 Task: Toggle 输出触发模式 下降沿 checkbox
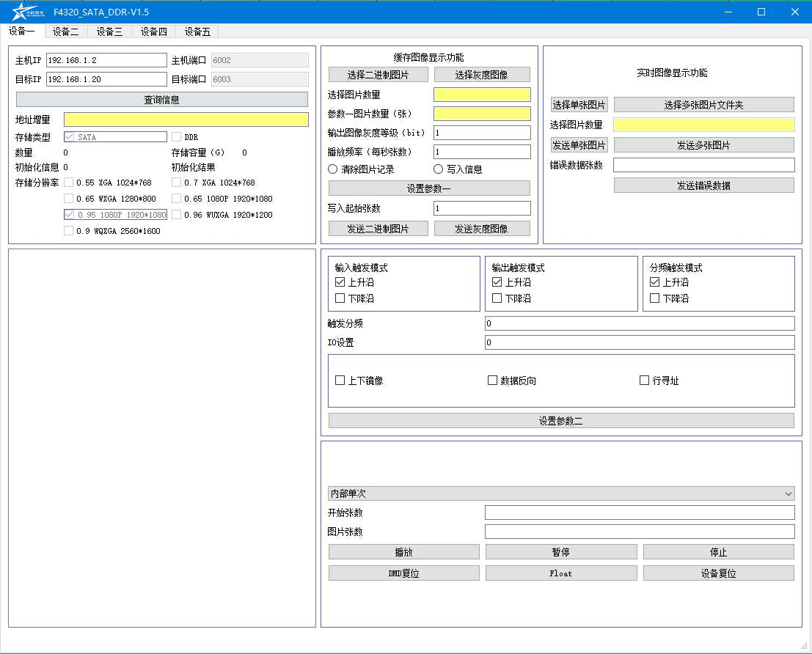(x=497, y=298)
